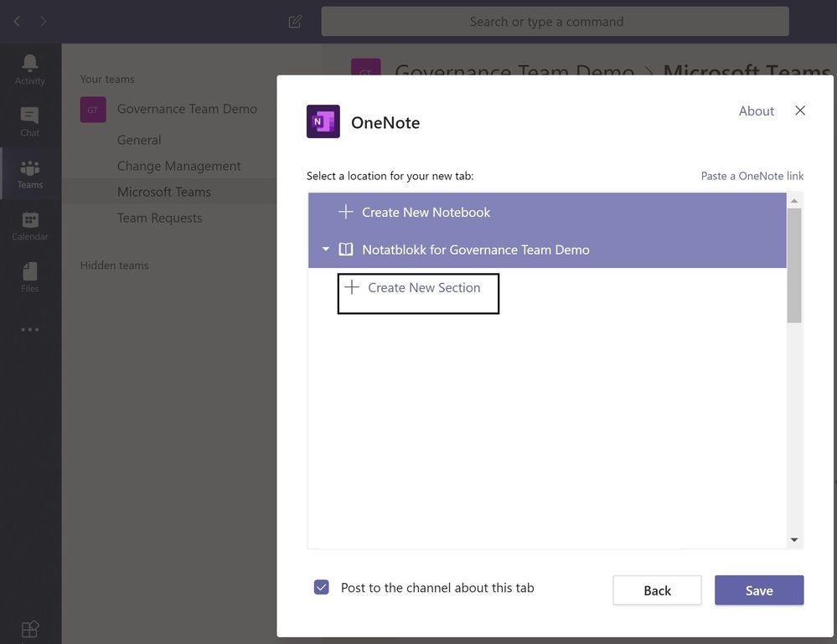Open the Team Requests channel
The width and height of the screenshot is (837, 644).
[x=159, y=218]
